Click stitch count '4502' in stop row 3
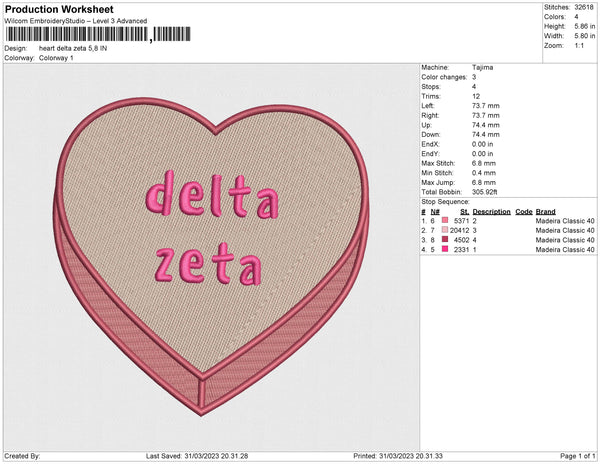This screenshot has width=600, height=464. click(461, 240)
